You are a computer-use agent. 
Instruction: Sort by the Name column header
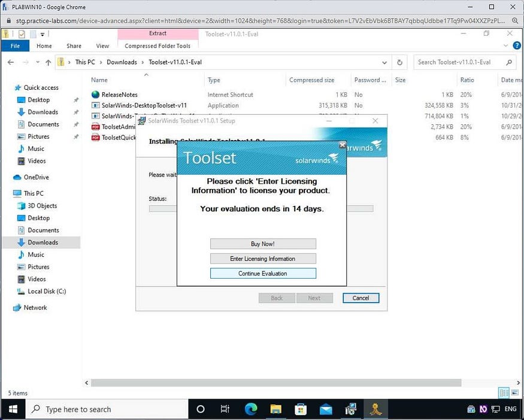(x=99, y=80)
